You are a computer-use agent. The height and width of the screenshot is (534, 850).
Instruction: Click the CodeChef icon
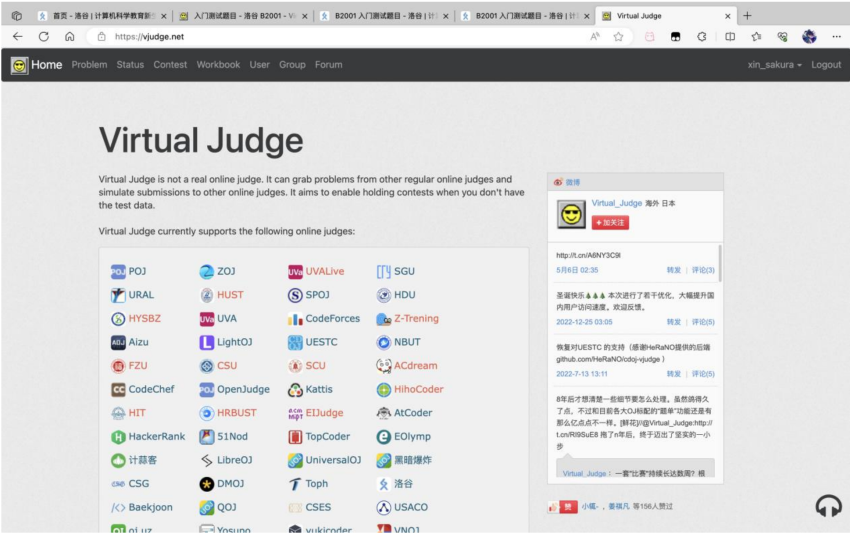(x=118, y=389)
